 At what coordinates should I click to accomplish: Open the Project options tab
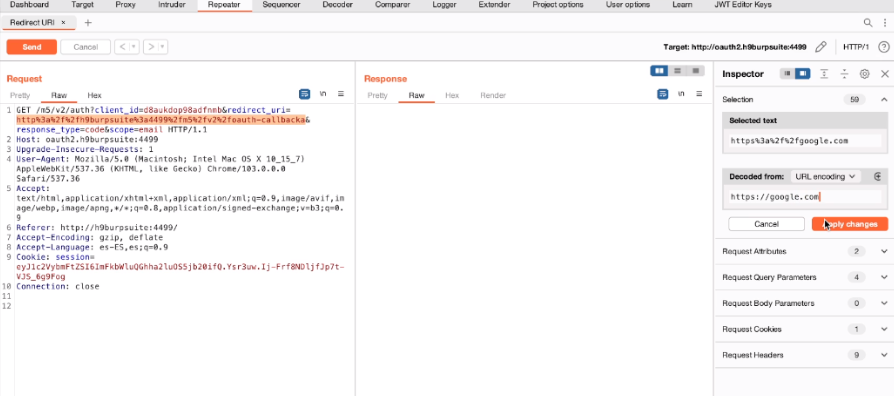pos(558,5)
